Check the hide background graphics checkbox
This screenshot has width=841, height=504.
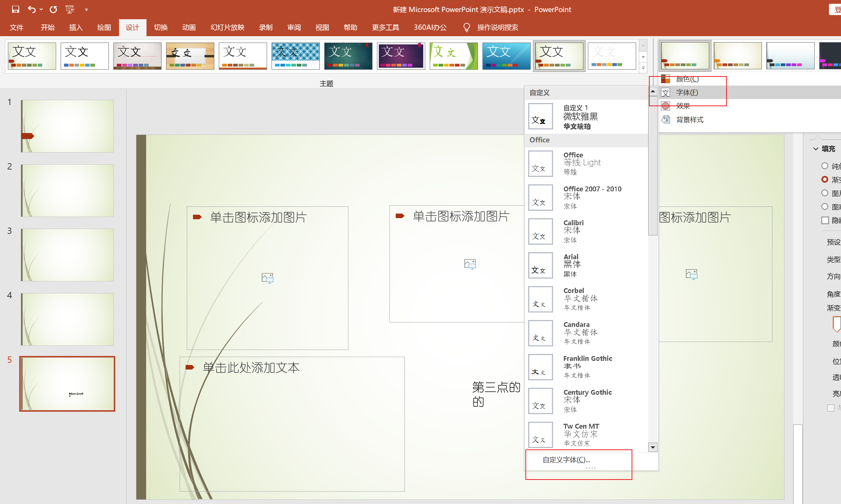(825, 220)
